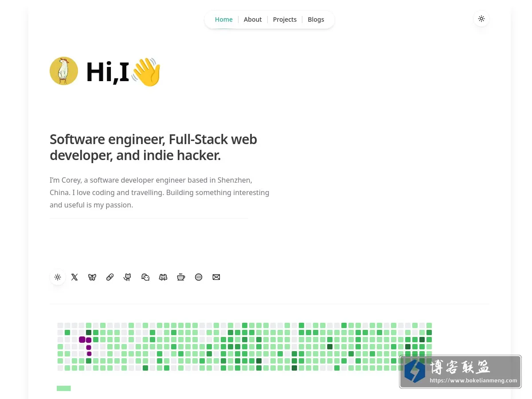532x399 pixels.
Task: Open the Home nav tab
Action: (x=223, y=20)
